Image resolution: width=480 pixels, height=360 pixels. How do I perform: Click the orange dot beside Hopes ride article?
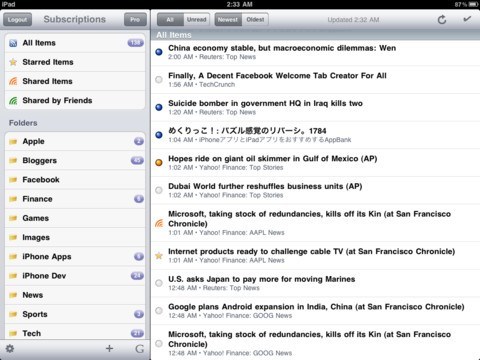click(x=159, y=163)
